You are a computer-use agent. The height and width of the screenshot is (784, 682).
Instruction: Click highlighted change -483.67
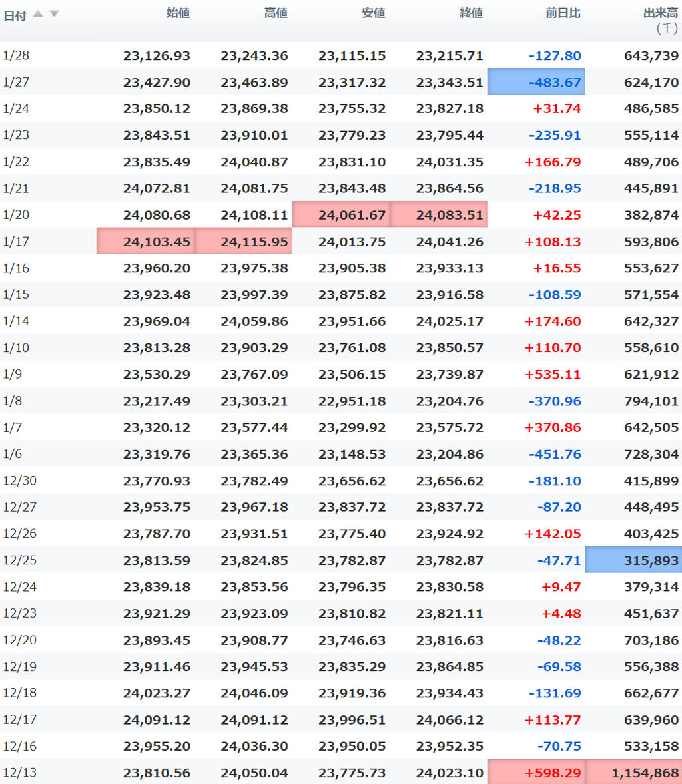point(536,81)
